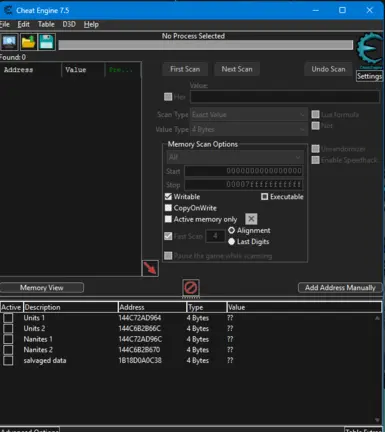Open the Scan Type dropdown
This screenshot has height=432, width=385.
coord(249,114)
